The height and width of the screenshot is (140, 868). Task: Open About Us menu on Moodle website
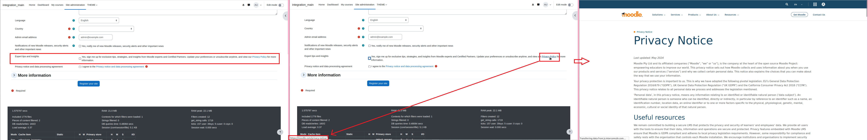click(713, 15)
